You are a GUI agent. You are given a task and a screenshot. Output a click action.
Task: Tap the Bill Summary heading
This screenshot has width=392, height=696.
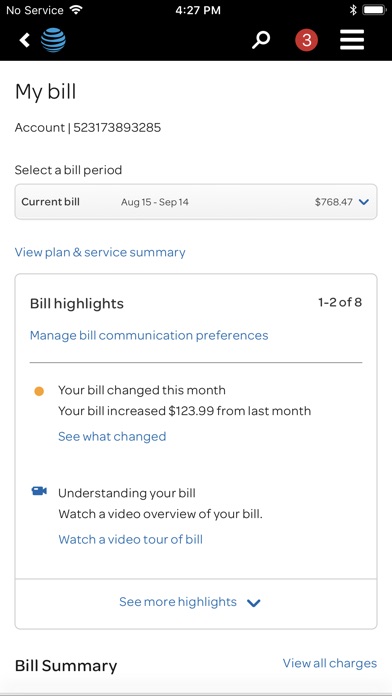tap(66, 666)
